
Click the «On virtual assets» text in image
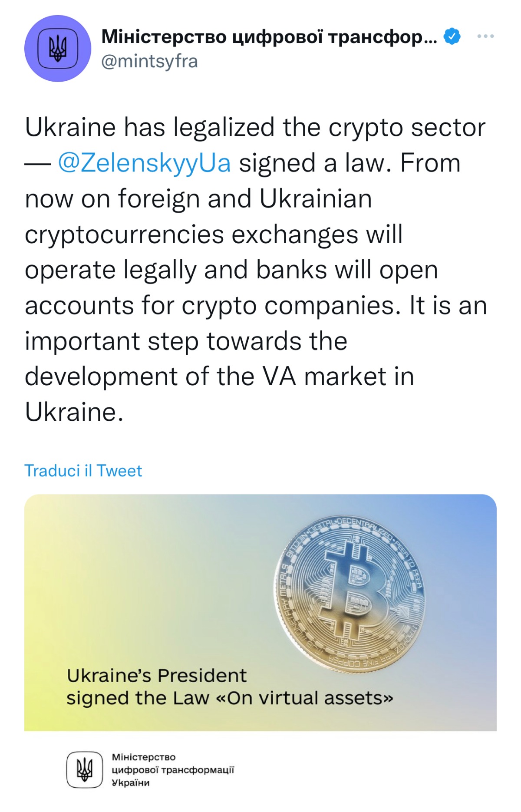310,698
